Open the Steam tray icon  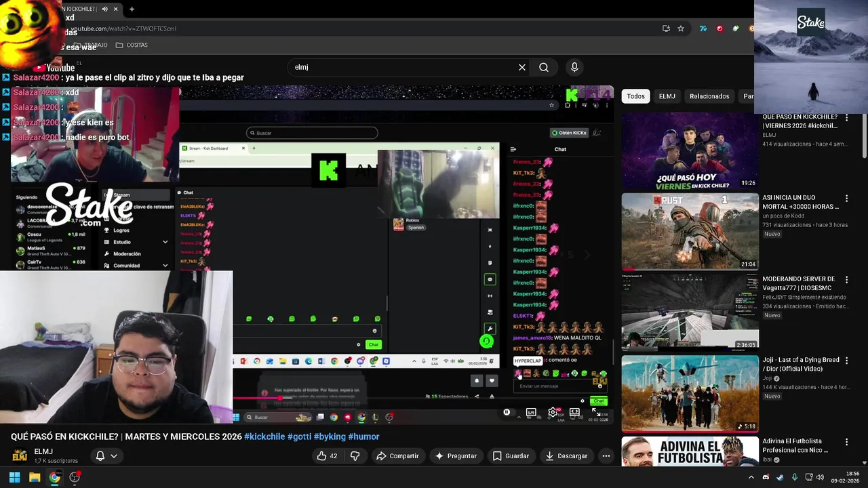click(780, 477)
